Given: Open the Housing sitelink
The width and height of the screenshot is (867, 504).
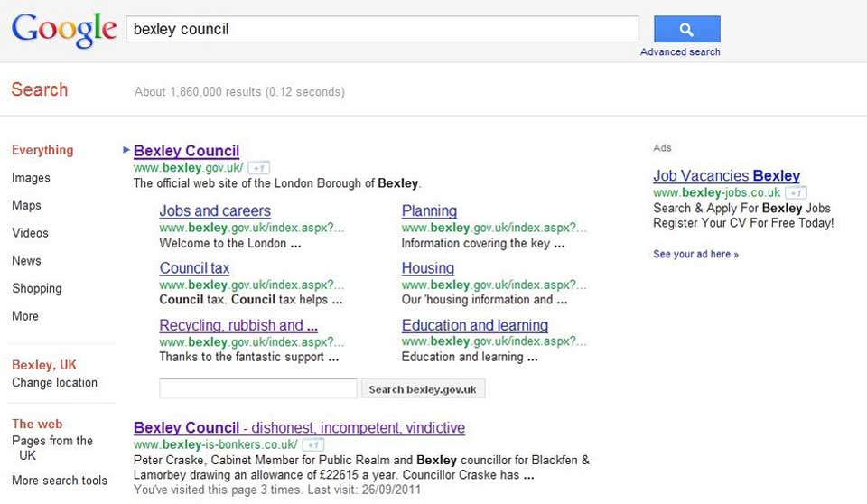Looking at the screenshot, I should 428,267.
